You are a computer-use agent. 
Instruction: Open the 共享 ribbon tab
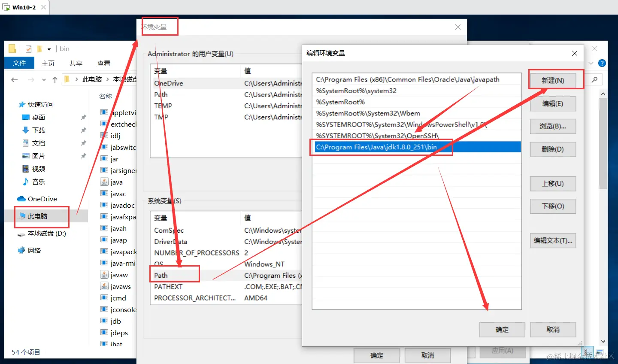click(76, 63)
